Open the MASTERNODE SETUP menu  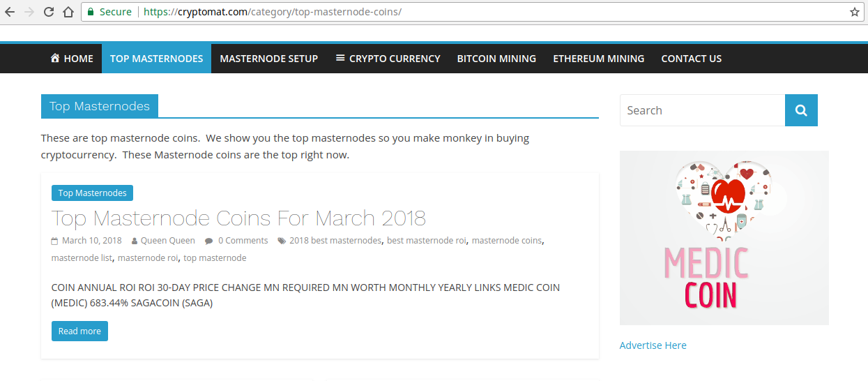coord(269,59)
